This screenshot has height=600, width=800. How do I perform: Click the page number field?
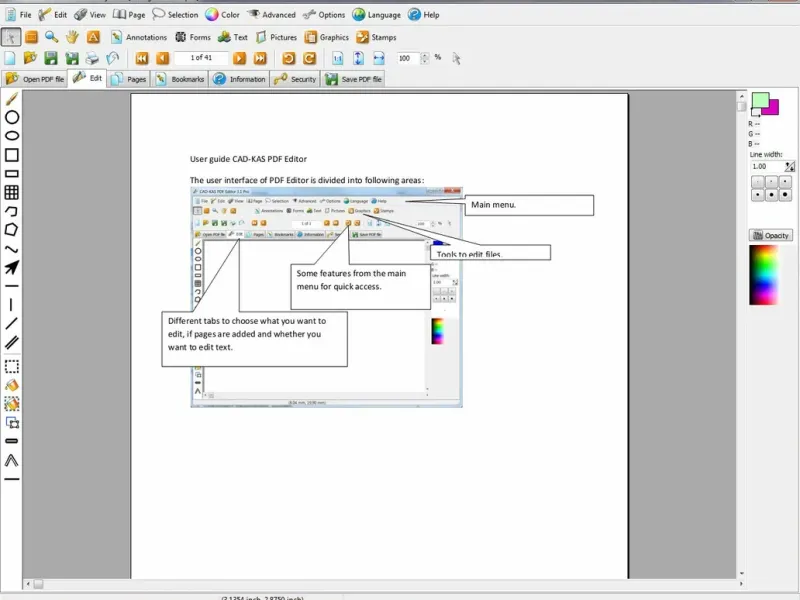point(201,58)
